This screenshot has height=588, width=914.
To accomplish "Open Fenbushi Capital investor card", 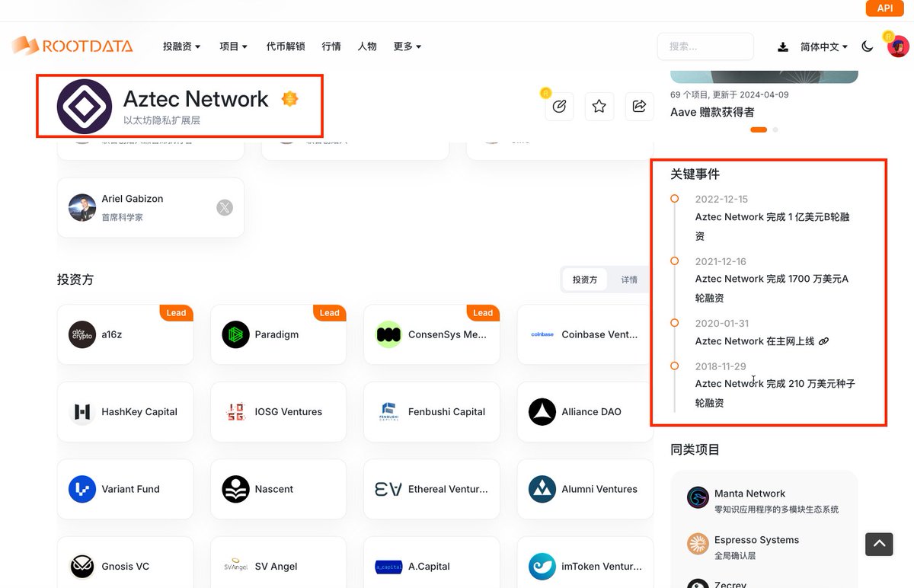I will 432,411.
